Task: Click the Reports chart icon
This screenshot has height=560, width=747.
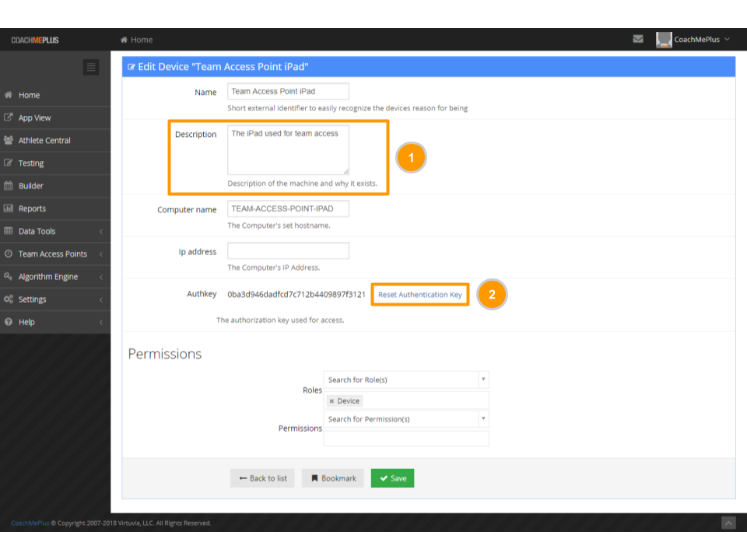Action: point(8,208)
